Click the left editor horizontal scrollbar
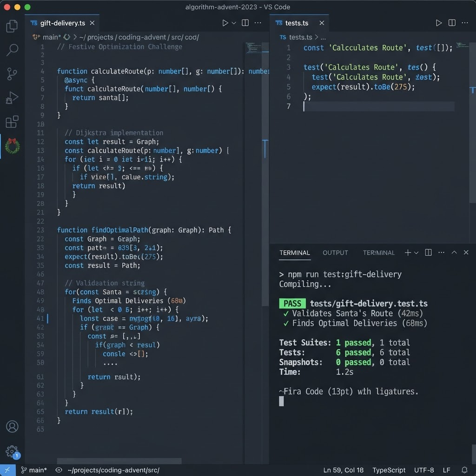The image size is (476, 476). pos(119,461)
